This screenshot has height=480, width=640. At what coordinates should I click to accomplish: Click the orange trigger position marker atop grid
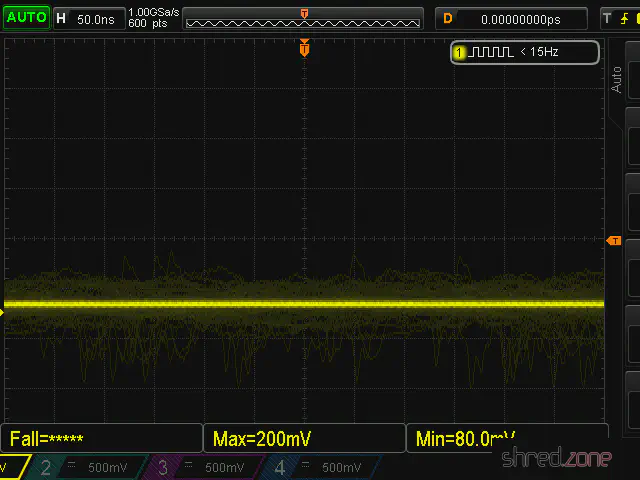pyautogui.click(x=304, y=47)
